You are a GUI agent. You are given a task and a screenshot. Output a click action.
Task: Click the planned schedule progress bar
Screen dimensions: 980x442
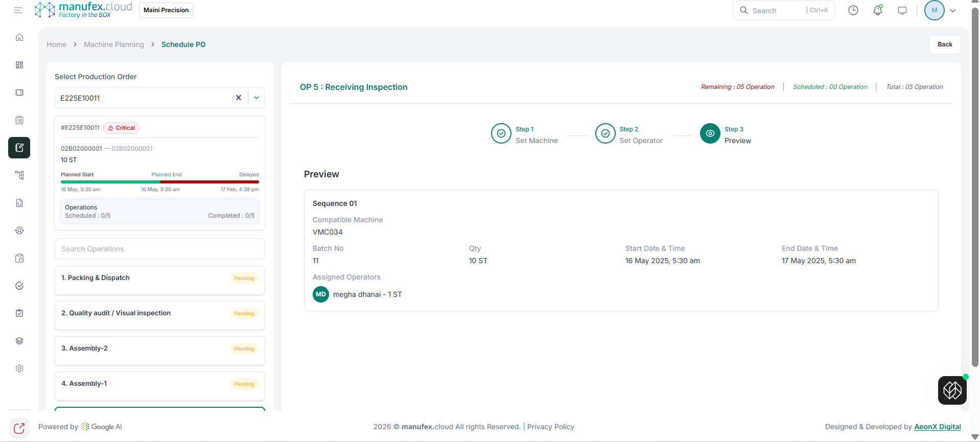click(159, 182)
